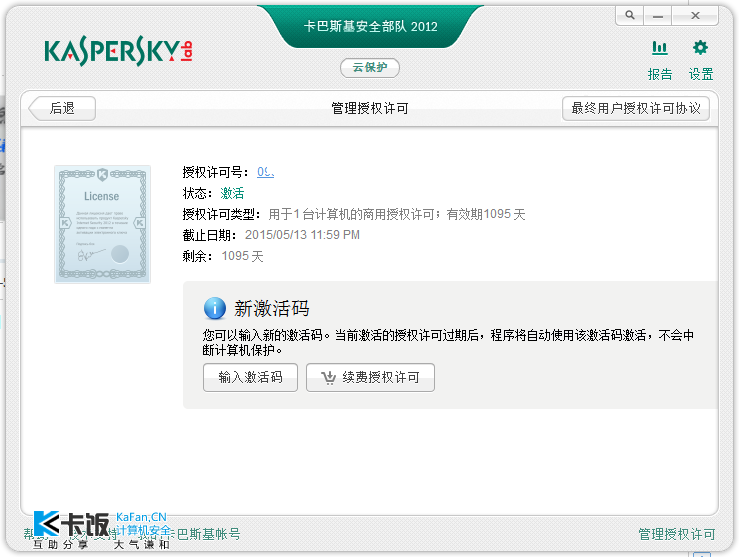Click the 云保护 cloud protection button
The width and height of the screenshot is (739, 557).
(x=370, y=67)
